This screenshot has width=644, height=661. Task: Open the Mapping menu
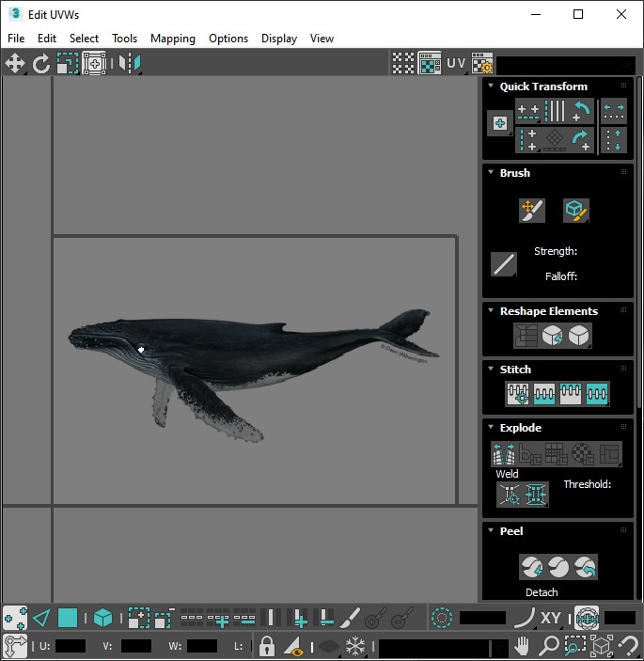point(173,39)
